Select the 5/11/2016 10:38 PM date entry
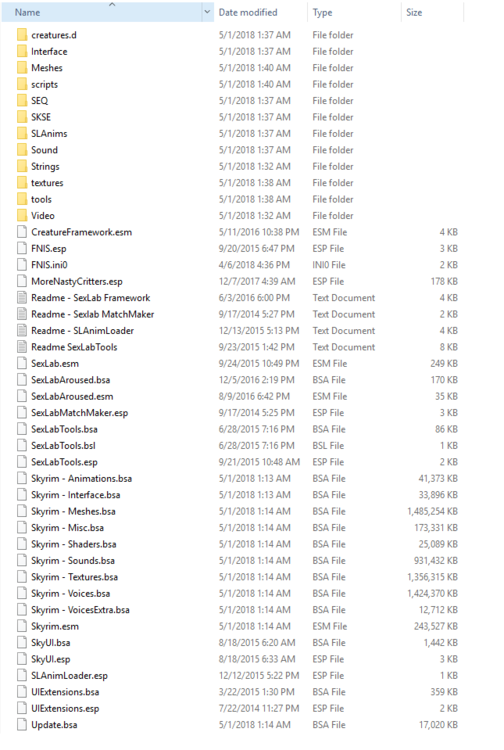The image size is (504, 750). (259, 232)
